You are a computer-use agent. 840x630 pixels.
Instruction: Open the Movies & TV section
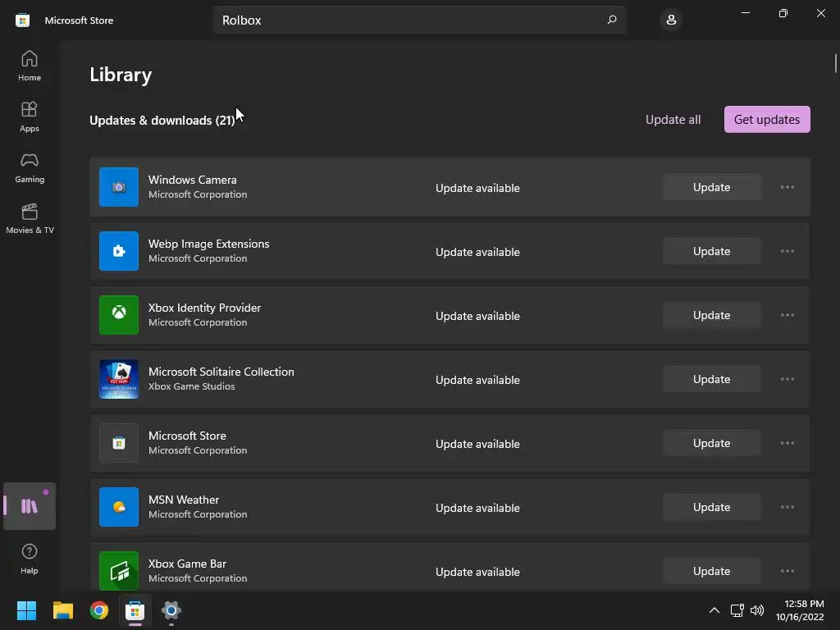point(30,218)
